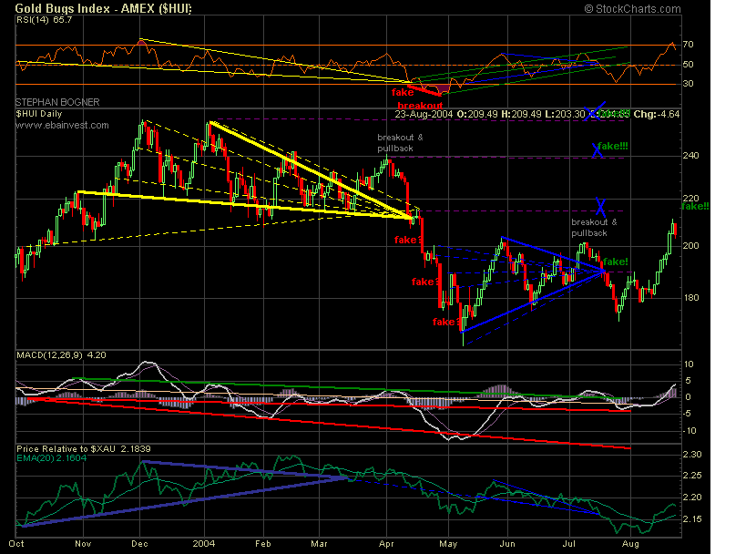
Task: Click the red fake breakout annotation on RSI
Action: click(x=417, y=98)
